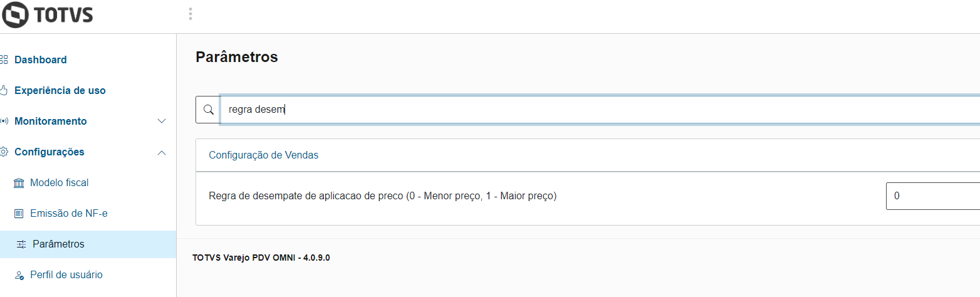Collapse the Configurações chevron
This screenshot has width=980, height=297.
click(162, 152)
